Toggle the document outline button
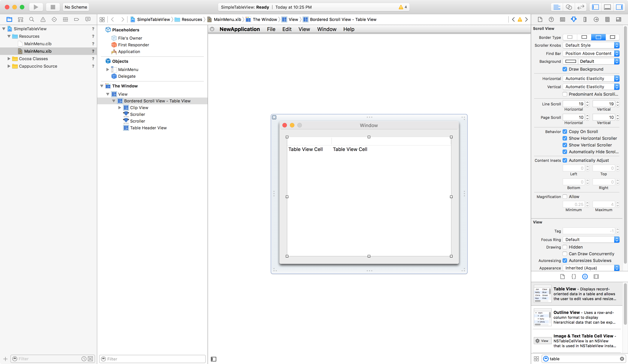The image size is (628, 364). click(214, 359)
